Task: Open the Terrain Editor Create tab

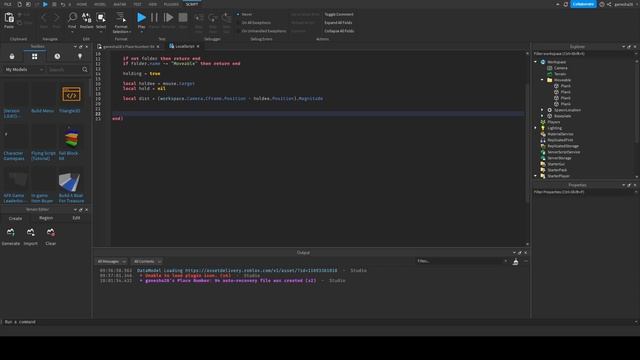Action: click(x=15, y=218)
